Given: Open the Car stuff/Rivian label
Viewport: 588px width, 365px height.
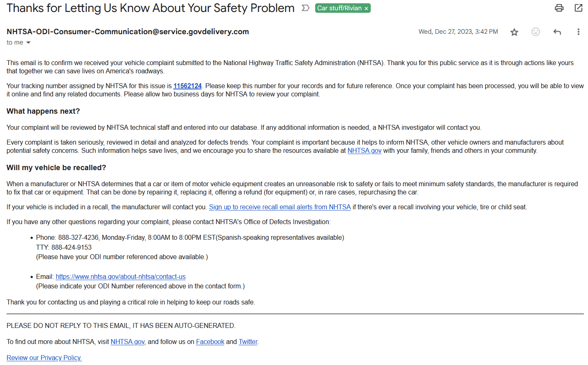Looking at the screenshot, I should pyautogui.click(x=339, y=8).
